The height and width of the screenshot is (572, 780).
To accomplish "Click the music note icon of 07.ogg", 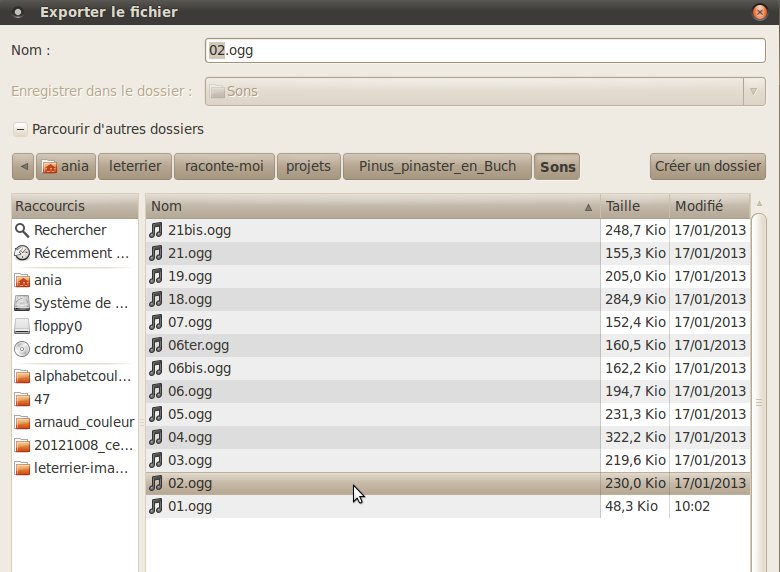I will click(x=156, y=322).
